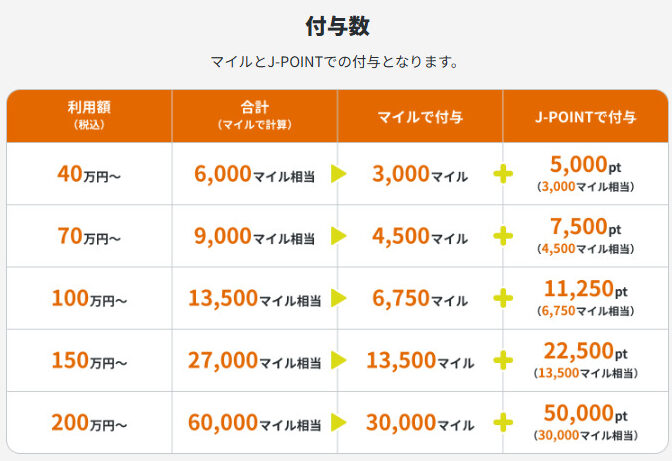Click the yellow arrow in the 100万円 row
The width and height of the screenshot is (672, 461).
[338, 298]
